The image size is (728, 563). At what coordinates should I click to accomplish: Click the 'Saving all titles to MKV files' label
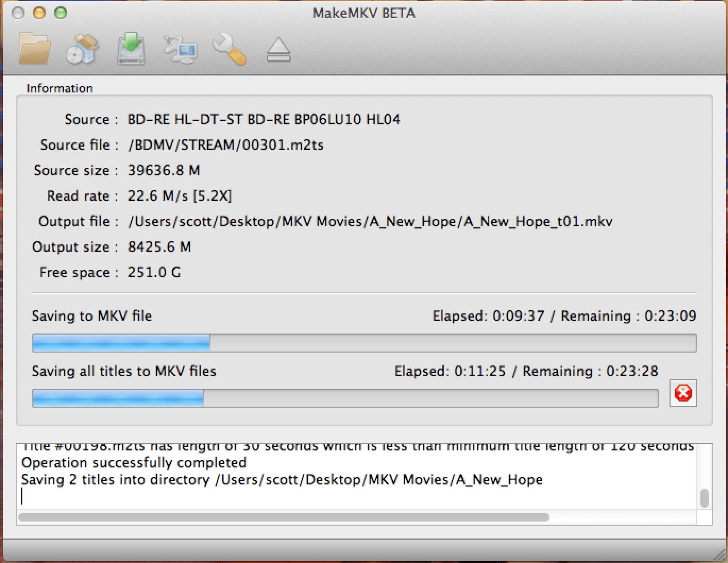[124, 371]
